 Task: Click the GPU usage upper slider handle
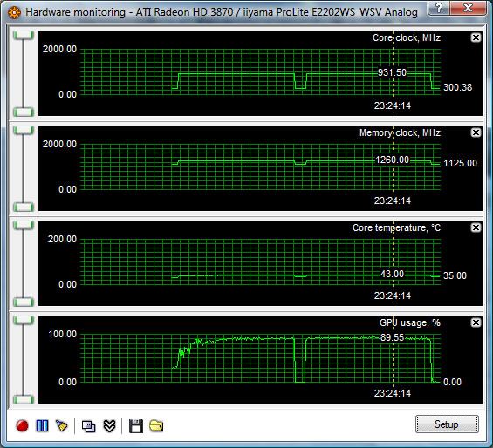[x=24, y=320]
